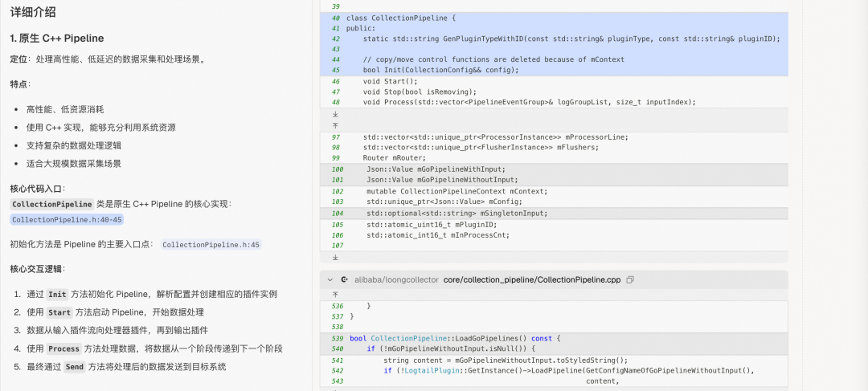Screen dimensions: 868x391
Task: Open the core/collection_pipeline/CollectionPipeline.cpp file path
Action: [532, 279]
